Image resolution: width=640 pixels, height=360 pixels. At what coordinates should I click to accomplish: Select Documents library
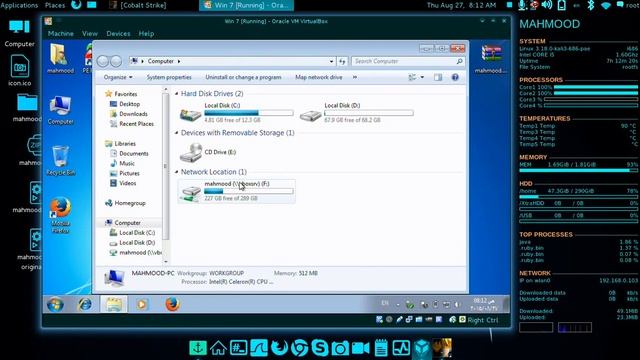pos(133,153)
